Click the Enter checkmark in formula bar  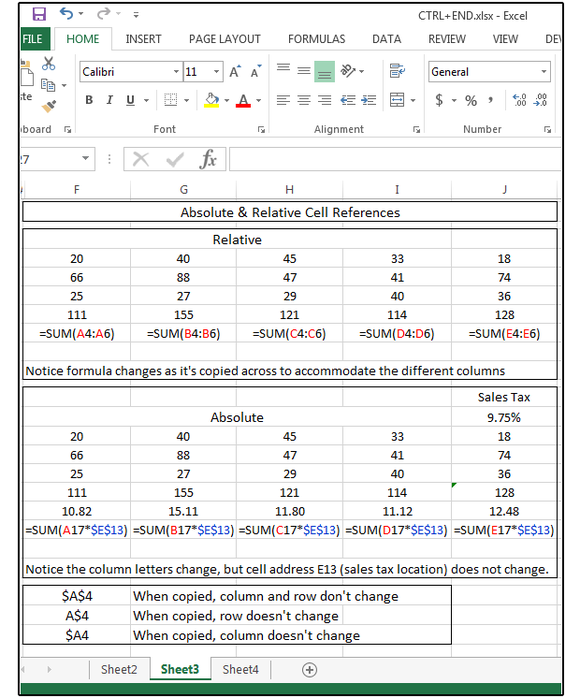point(174,159)
